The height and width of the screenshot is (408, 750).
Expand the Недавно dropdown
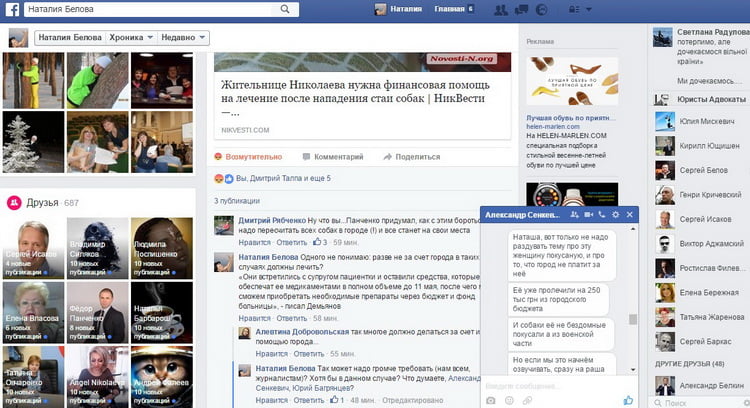pyautogui.click(x=184, y=38)
